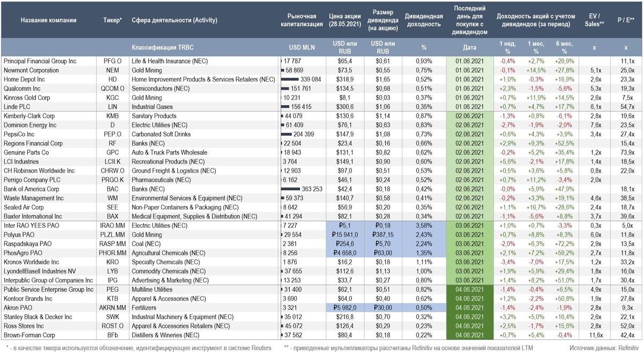Select 'Principal Financial Group Inc' company name
Viewport: 644px width, 355px height.
41,61
